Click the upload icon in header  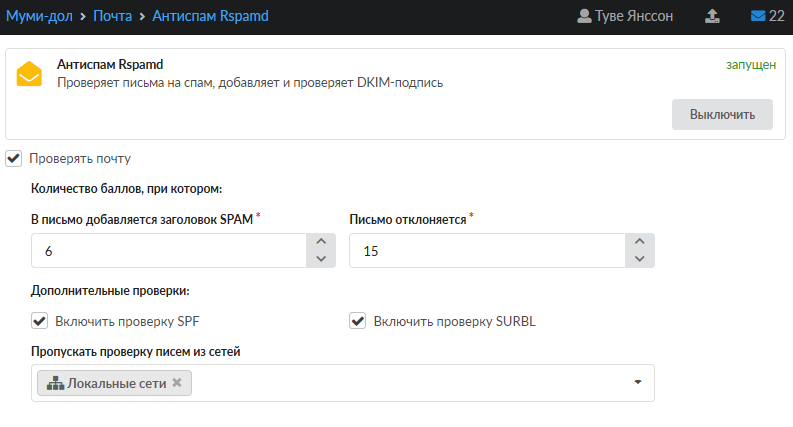(x=712, y=16)
